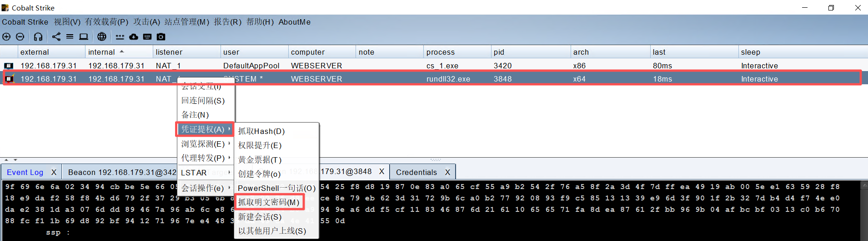
Task: Open the 有效载荷(P) menu
Action: tap(106, 22)
